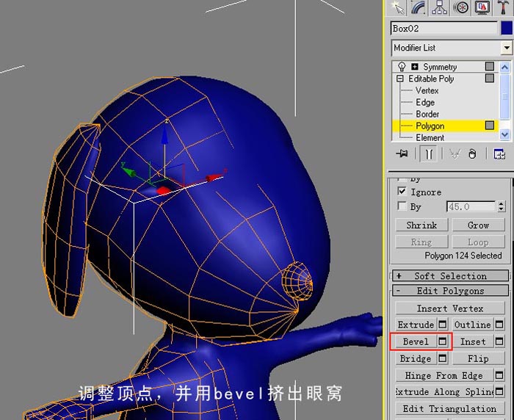Image resolution: width=514 pixels, height=420 pixels.
Task: Open Hinge From Edge settings icon
Action: click(499, 375)
